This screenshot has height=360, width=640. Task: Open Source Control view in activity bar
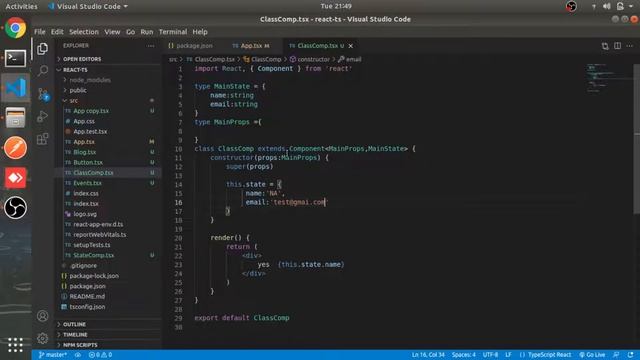pyautogui.click(x=43, y=94)
